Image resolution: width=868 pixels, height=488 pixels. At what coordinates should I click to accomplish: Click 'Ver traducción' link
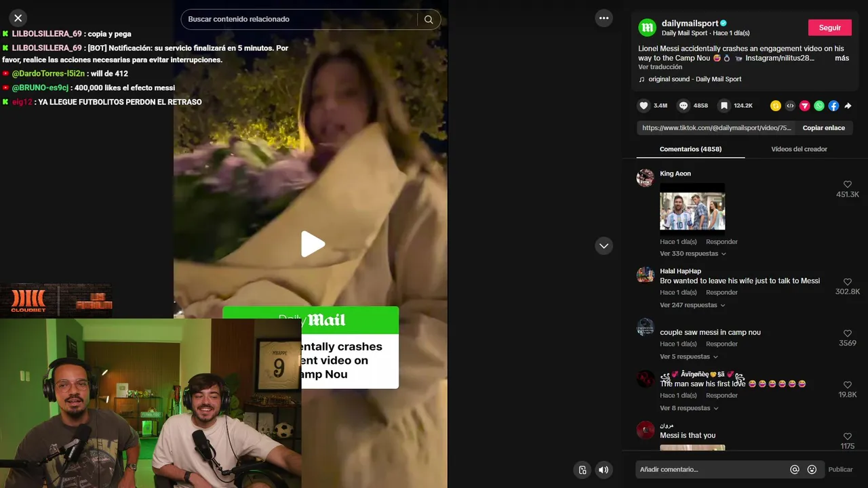tap(660, 67)
